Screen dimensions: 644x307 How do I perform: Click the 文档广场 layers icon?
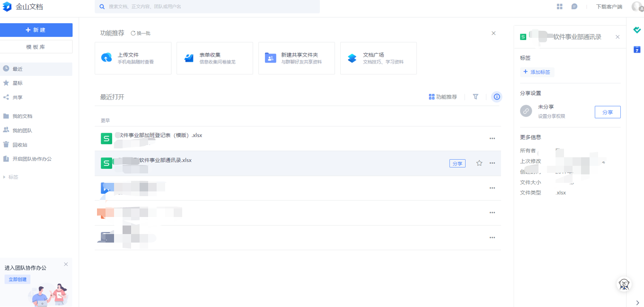[352, 58]
